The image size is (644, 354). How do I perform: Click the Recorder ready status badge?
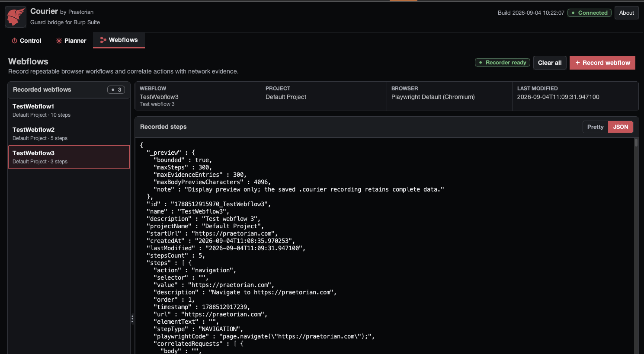pyautogui.click(x=502, y=63)
